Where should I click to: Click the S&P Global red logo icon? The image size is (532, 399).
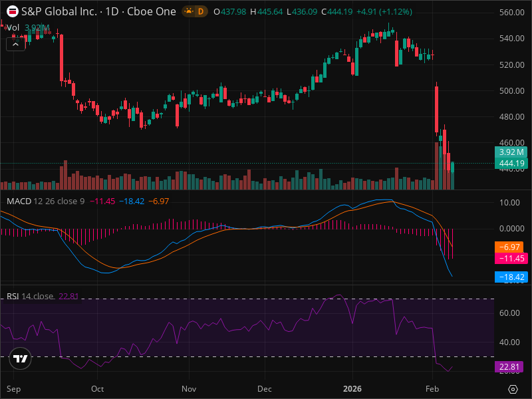[13, 11]
